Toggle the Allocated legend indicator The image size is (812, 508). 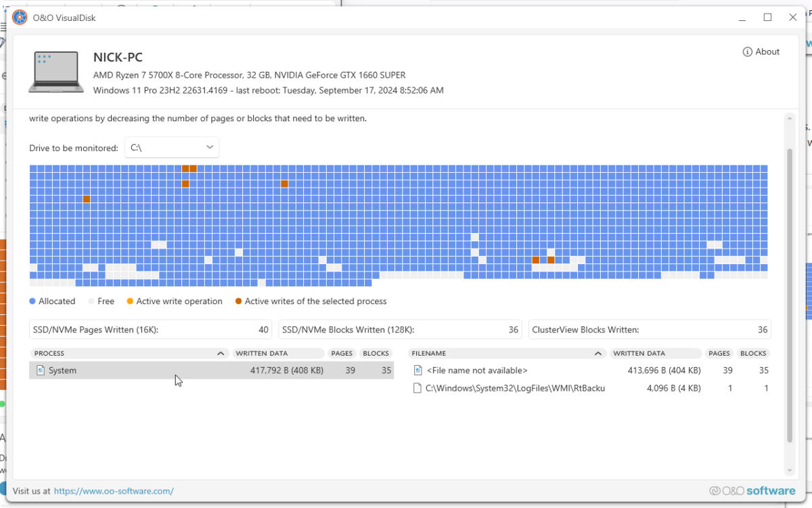(x=32, y=301)
